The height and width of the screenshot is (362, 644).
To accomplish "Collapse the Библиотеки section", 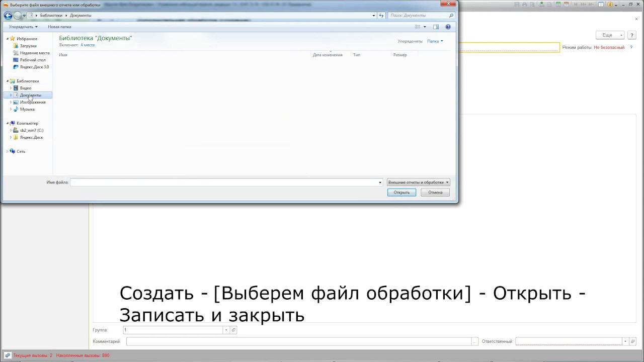I will (x=8, y=81).
